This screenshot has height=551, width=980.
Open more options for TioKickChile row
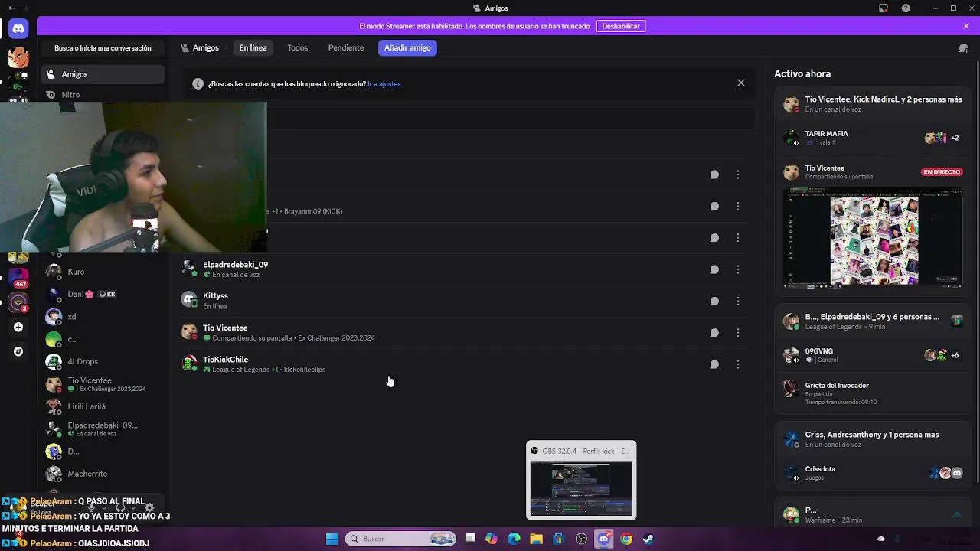tap(738, 364)
